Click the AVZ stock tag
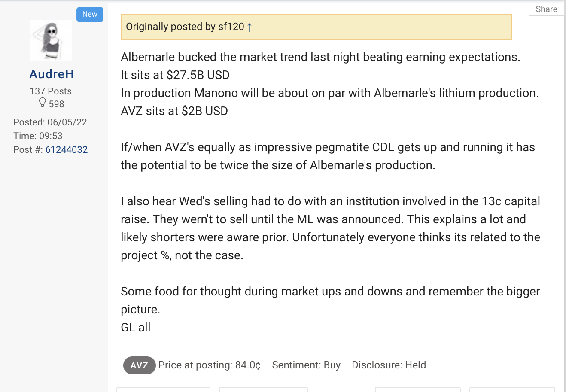569x392 pixels. pos(139,365)
